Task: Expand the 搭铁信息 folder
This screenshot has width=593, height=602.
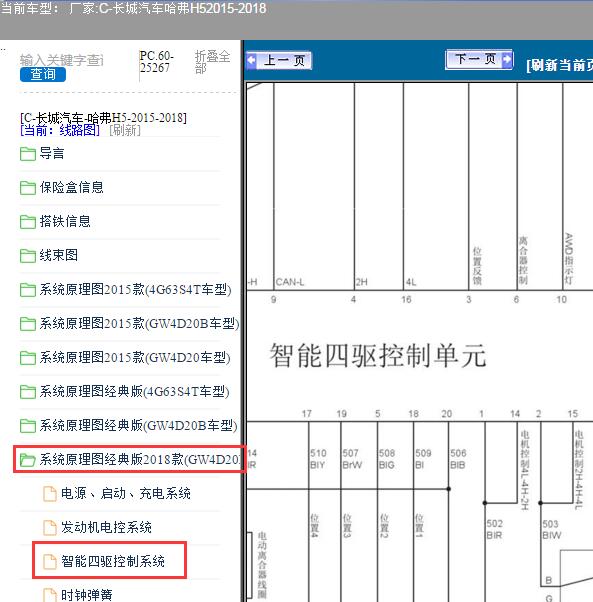Action: coord(65,221)
